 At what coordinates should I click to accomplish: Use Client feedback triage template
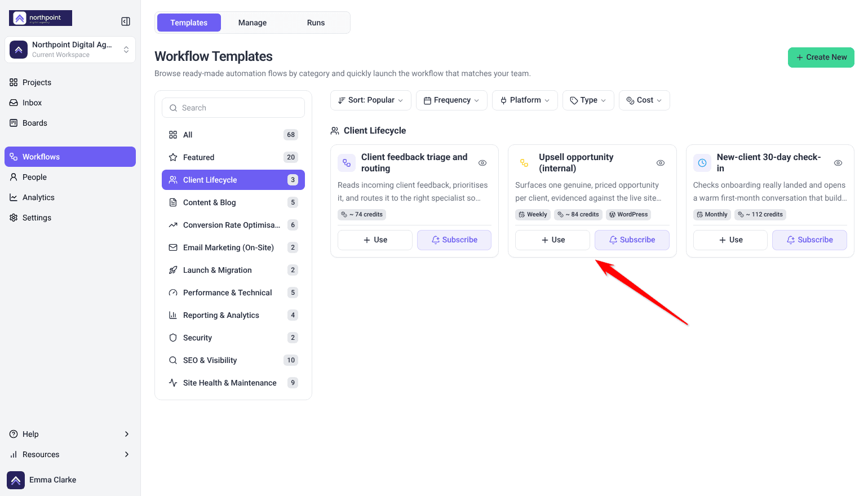(x=375, y=240)
